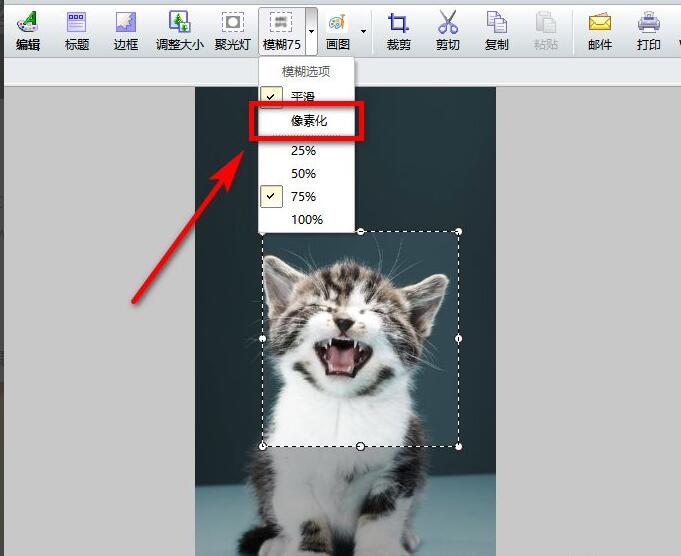Select the 画图 (Draw) tool

(x=338, y=30)
